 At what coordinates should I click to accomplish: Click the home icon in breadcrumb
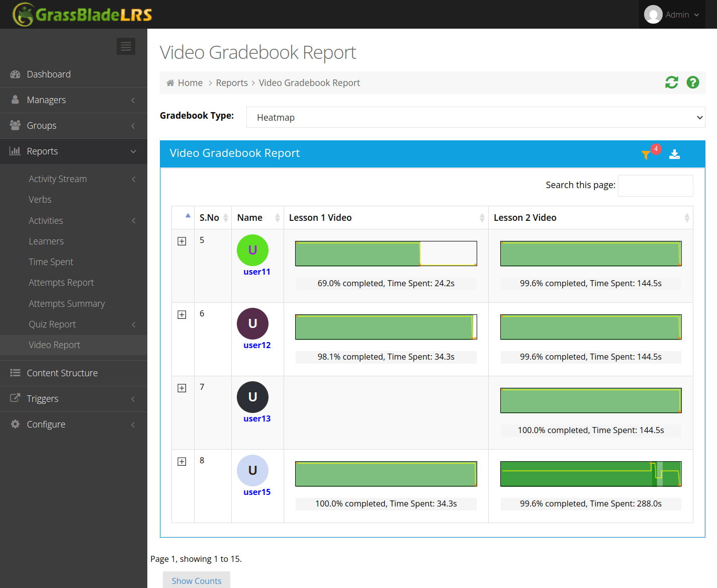(x=170, y=83)
